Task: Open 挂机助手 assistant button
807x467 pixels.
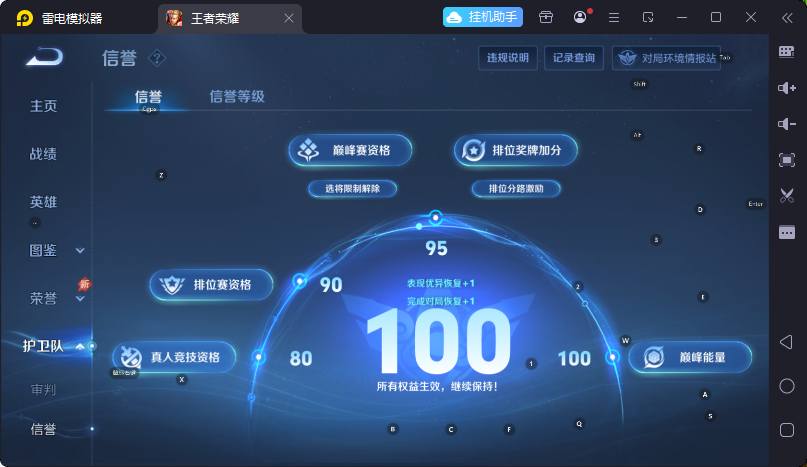Action: coord(483,18)
